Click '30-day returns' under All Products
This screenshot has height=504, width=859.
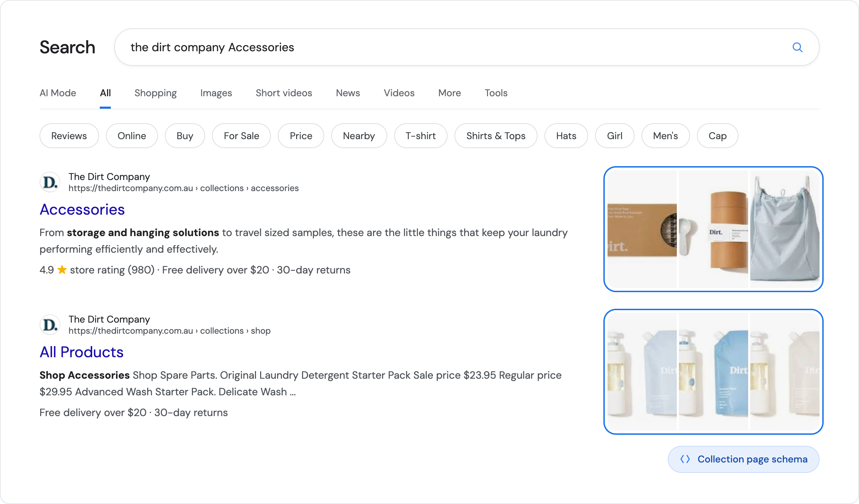191,412
